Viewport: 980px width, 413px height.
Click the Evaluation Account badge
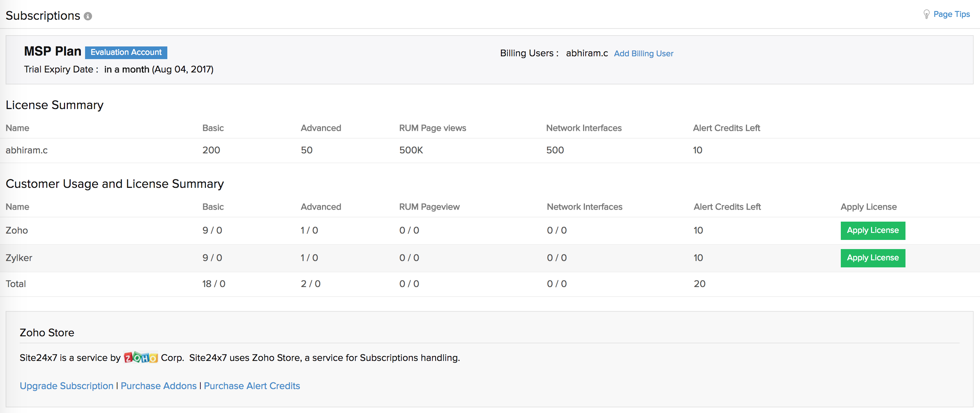126,52
